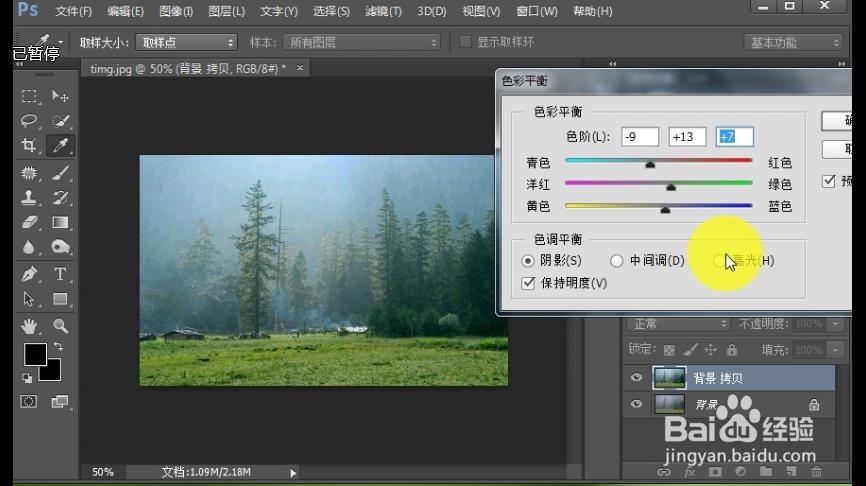Open the 图层(L) menu
Image resolution: width=866 pixels, height=486 pixels.
pyautogui.click(x=226, y=11)
